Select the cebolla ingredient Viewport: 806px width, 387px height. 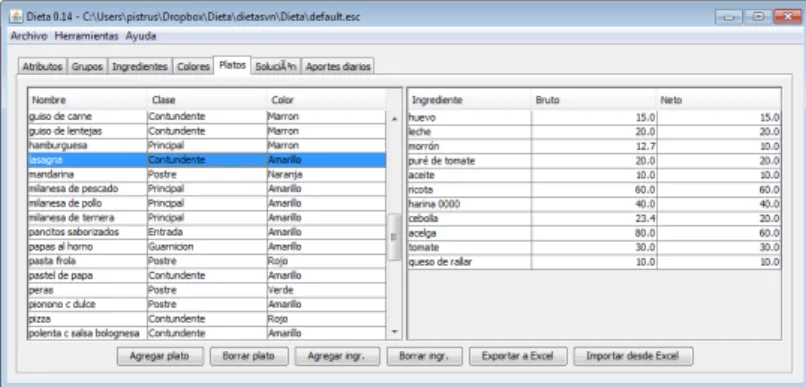click(594, 218)
